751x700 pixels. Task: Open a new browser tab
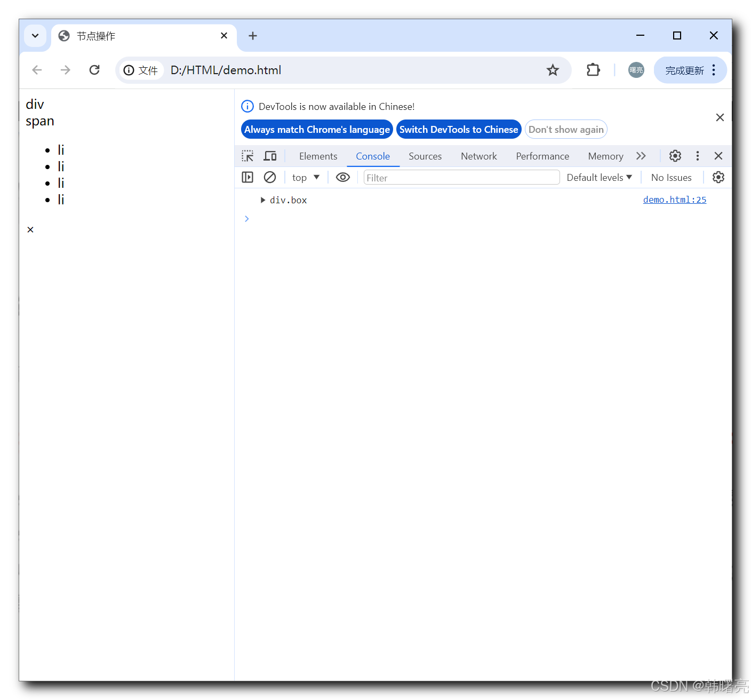253,36
